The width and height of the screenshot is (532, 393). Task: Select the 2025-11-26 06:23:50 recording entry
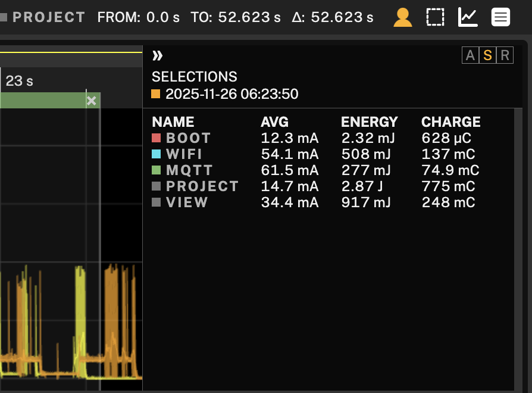click(x=231, y=94)
